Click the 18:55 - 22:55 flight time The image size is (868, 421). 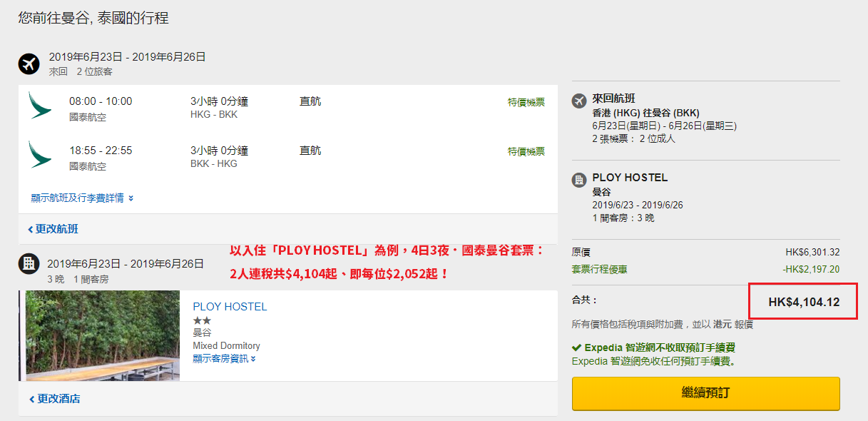(x=101, y=151)
